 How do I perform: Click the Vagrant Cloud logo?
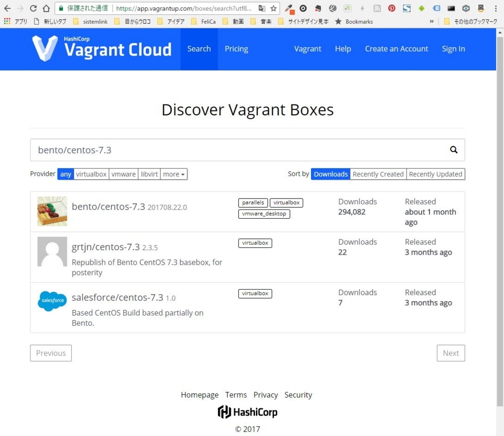[x=101, y=49]
